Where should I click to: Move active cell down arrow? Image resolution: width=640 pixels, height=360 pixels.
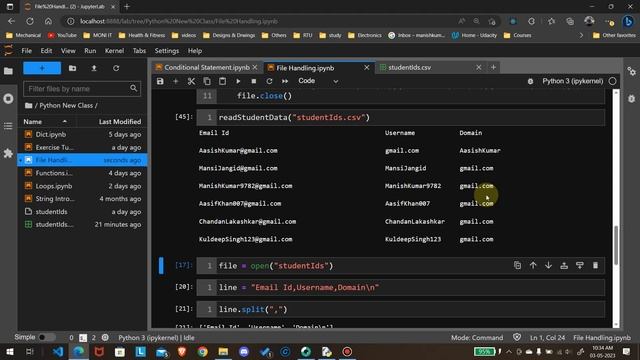point(548,265)
